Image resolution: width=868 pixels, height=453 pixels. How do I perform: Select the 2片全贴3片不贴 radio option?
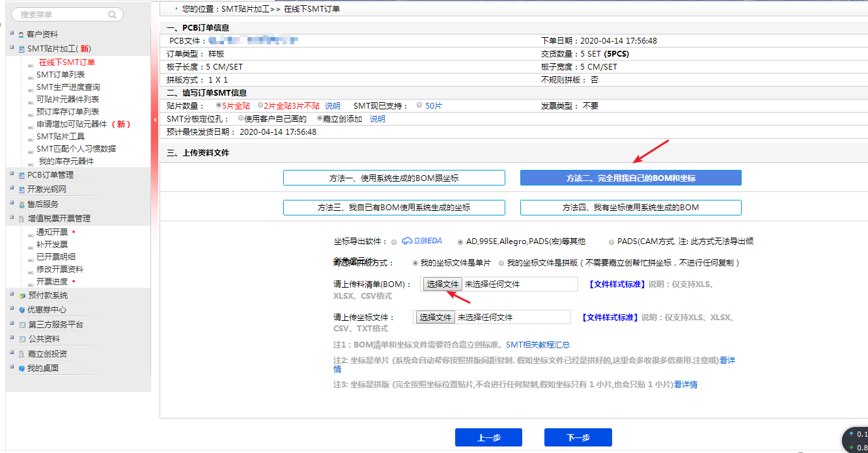(x=260, y=105)
